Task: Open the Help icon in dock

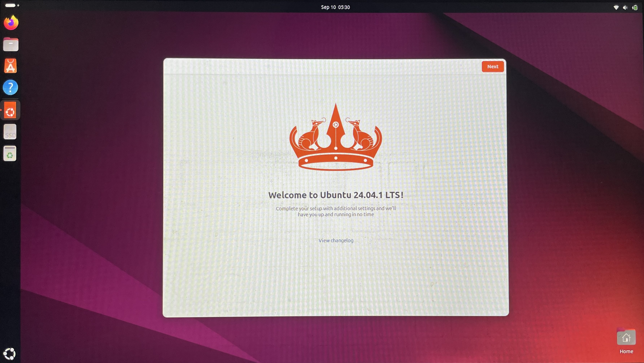Action: [10, 87]
